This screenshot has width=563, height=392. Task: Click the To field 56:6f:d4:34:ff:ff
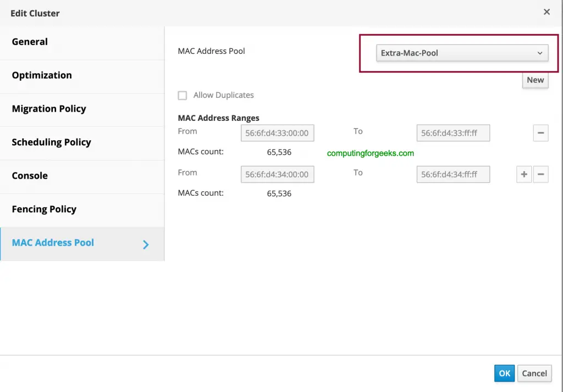(x=453, y=174)
